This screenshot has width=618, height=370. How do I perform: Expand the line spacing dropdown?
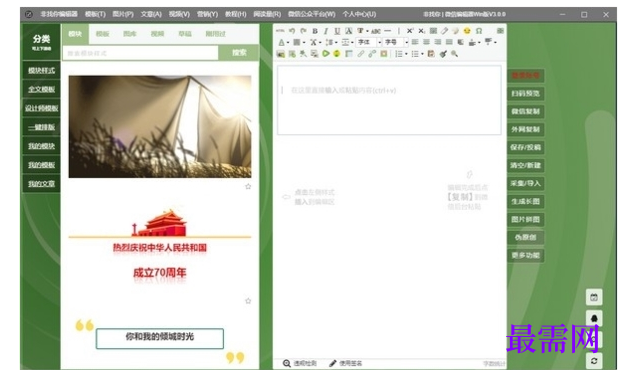336,42
